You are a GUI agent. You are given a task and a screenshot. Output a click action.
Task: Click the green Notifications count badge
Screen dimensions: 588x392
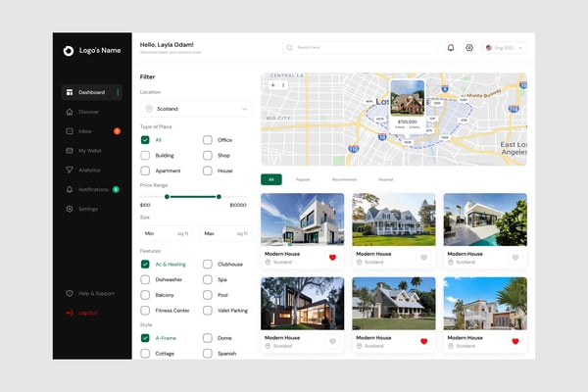click(x=116, y=189)
